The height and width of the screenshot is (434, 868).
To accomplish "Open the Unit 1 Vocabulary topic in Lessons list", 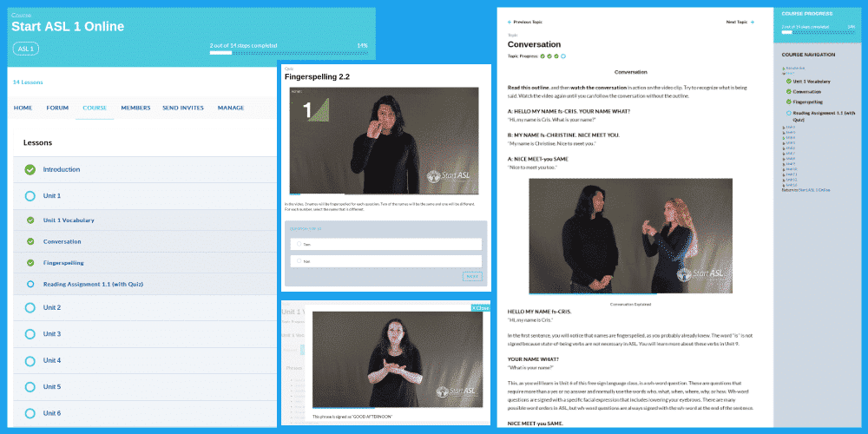I will coord(69,220).
